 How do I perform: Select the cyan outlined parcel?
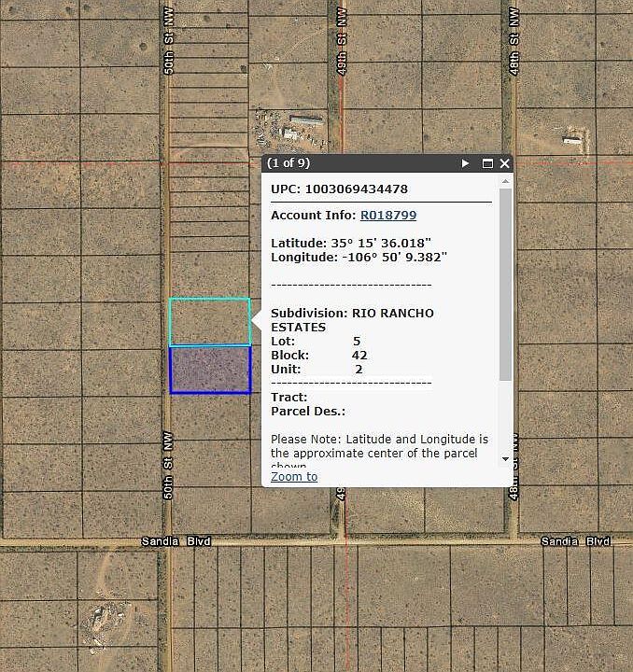point(209,321)
